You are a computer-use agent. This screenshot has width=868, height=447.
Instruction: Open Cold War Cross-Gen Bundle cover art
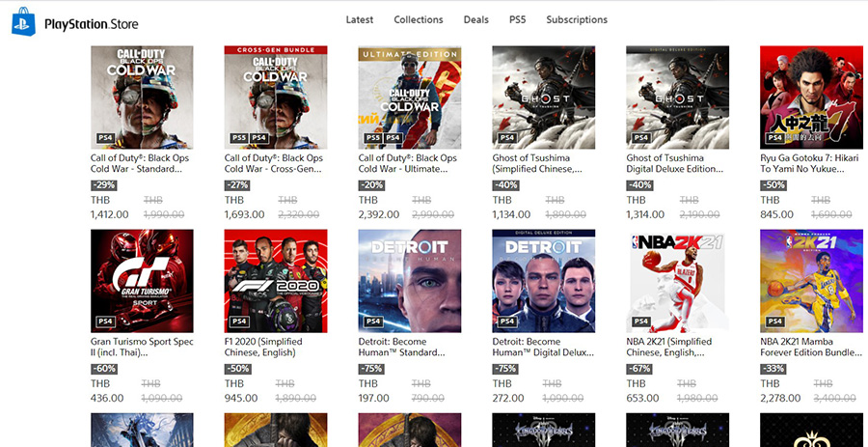pos(276,98)
